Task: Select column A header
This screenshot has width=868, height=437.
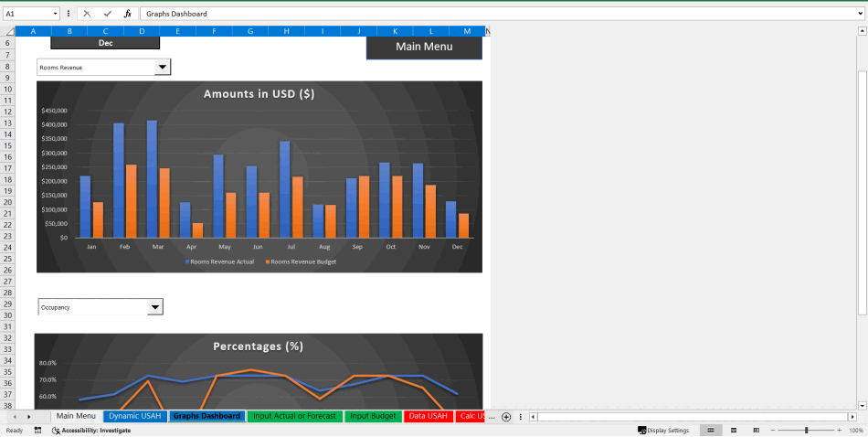Action: pyautogui.click(x=33, y=32)
